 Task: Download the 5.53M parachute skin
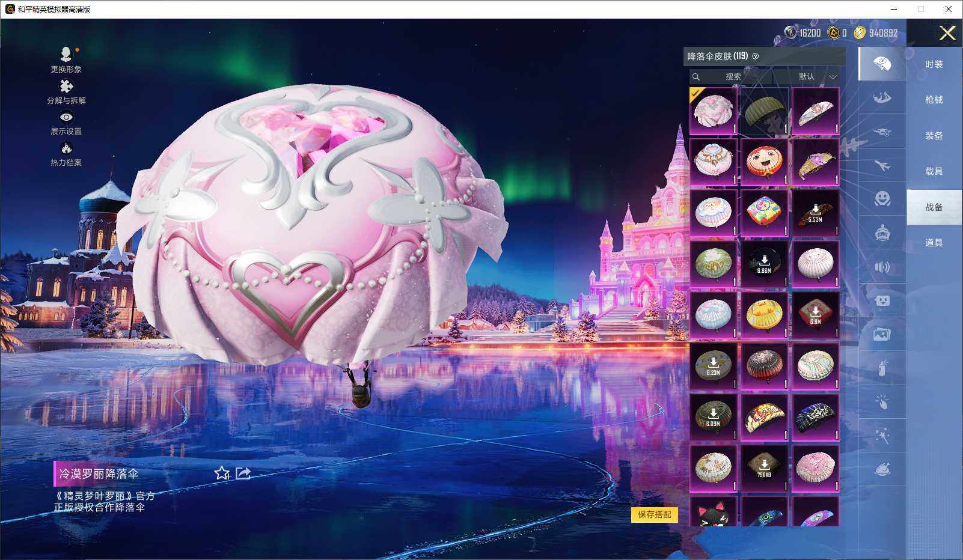click(815, 213)
